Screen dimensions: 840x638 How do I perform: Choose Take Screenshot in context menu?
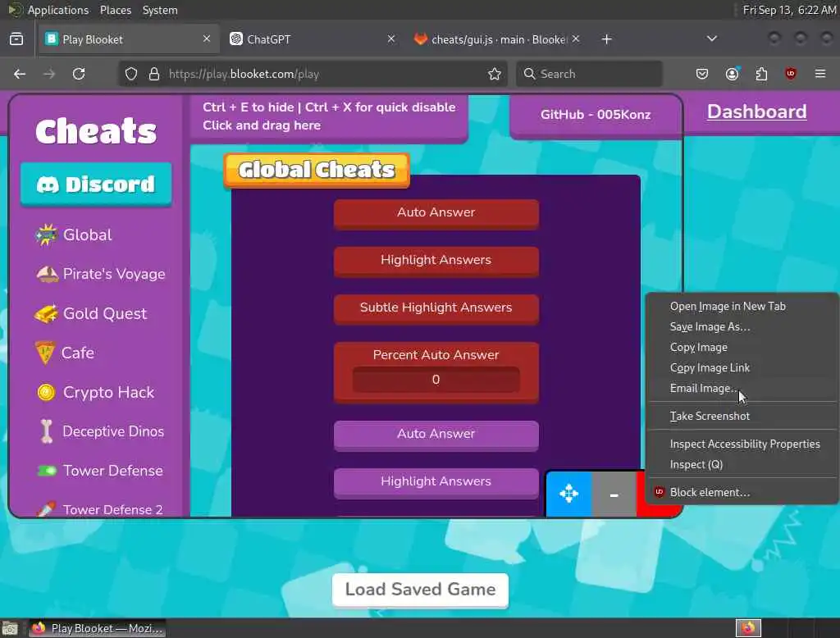[742, 416]
